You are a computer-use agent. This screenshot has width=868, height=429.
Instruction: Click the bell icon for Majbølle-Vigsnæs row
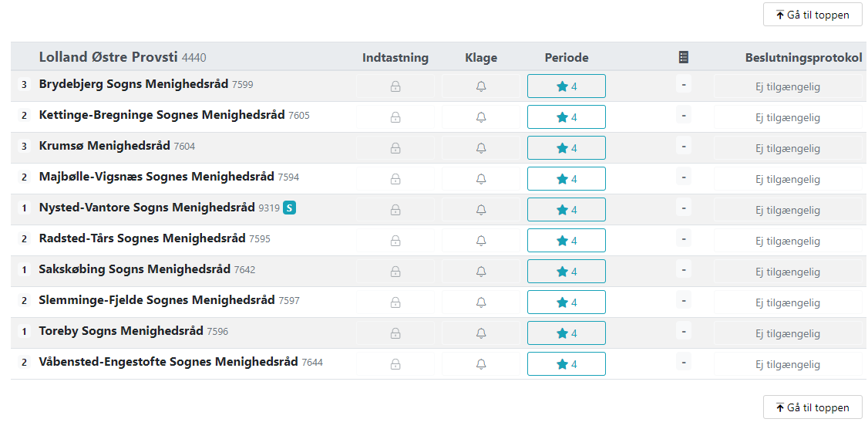(481, 179)
